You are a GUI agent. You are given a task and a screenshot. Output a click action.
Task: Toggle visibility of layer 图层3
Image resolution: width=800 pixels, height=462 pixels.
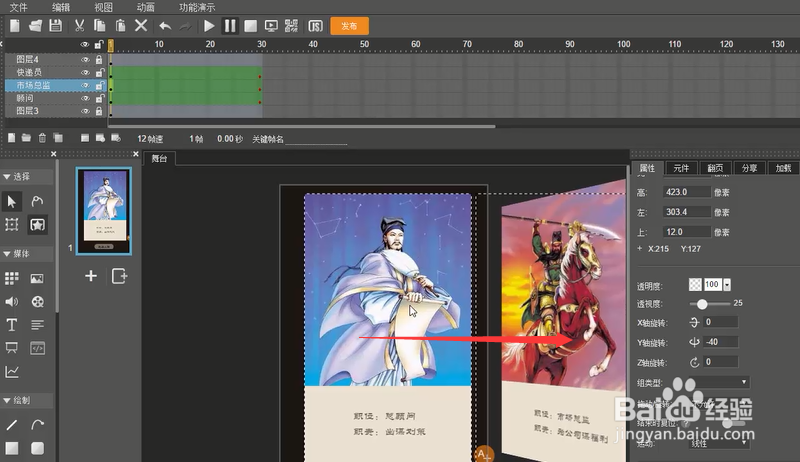click(x=85, y=111)
